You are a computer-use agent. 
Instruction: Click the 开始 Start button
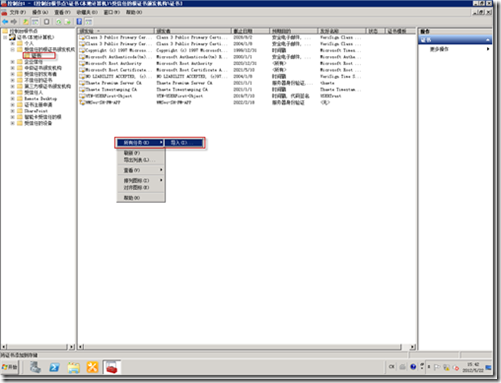coord(9,367)
